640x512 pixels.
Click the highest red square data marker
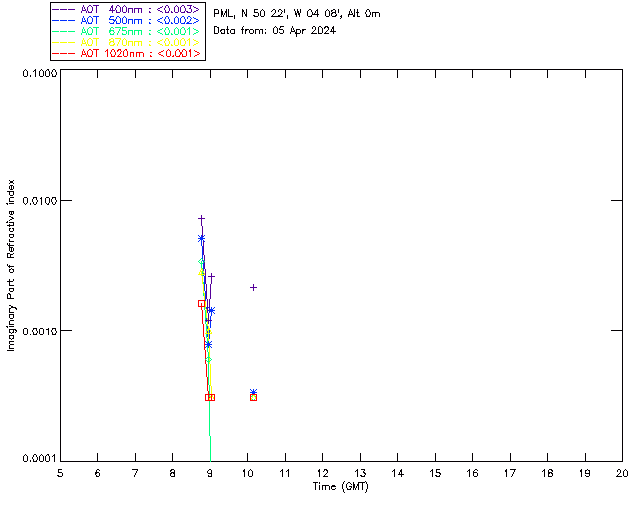(201, 304)
